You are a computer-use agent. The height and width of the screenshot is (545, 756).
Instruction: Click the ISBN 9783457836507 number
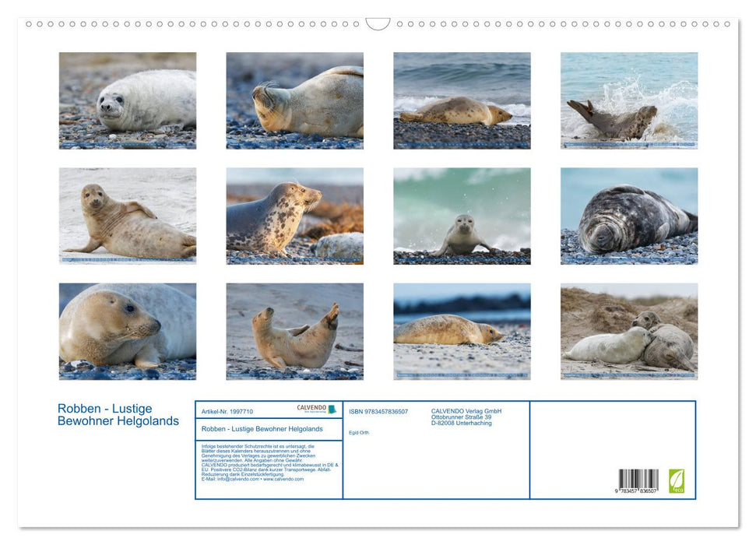click(x=378, y=412)
